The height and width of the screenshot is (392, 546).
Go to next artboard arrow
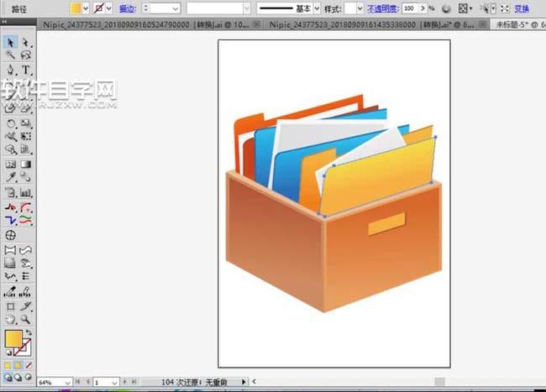tap(124, 382)
